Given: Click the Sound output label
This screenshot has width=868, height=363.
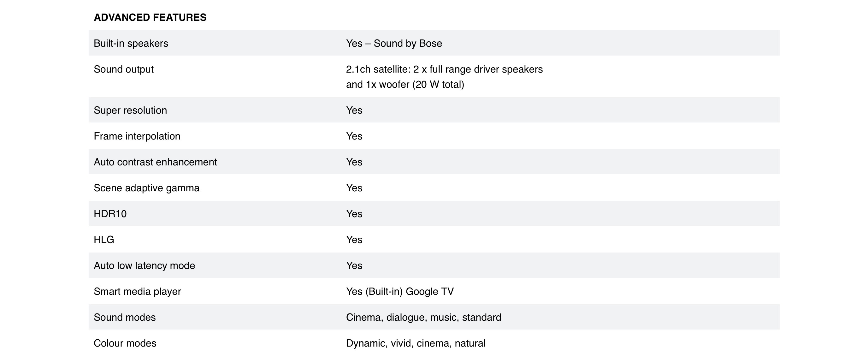Looking at the screenshot, I should [123, 69].
